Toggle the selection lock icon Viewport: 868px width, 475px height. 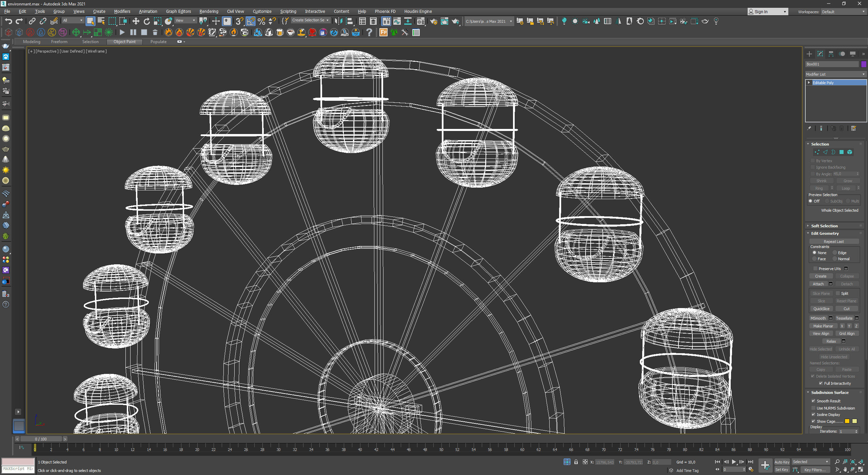coord(576,462)
